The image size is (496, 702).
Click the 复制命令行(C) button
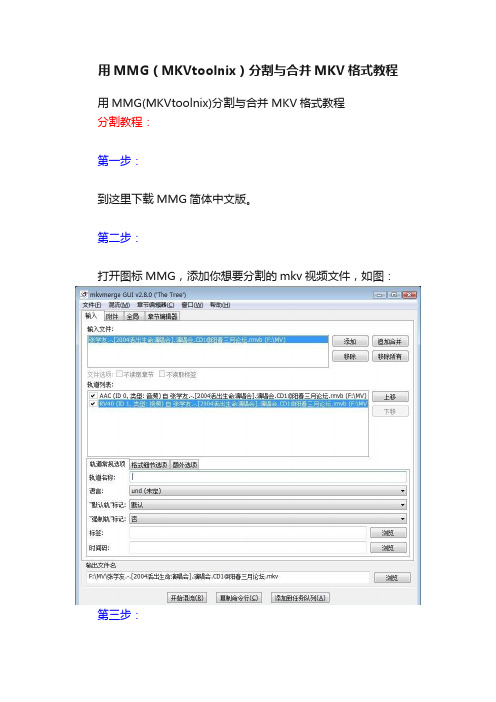click(x=239, y=598)
